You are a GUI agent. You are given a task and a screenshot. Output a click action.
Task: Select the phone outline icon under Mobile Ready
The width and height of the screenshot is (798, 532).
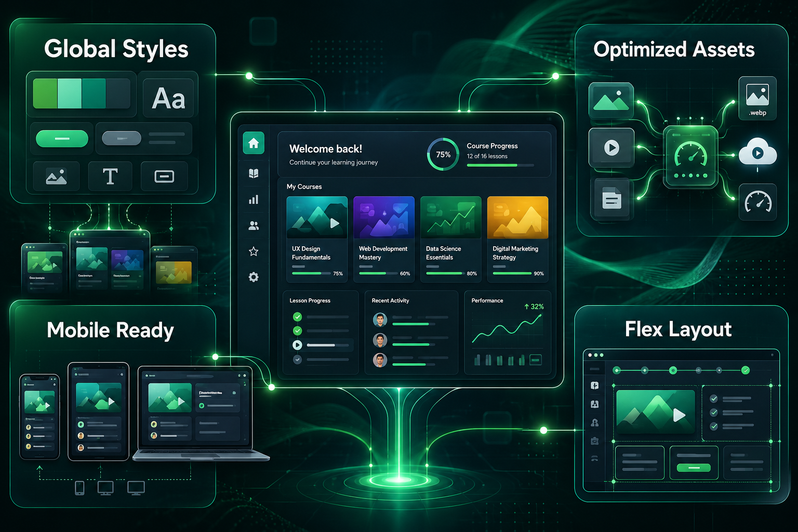[x=79, y=488]
